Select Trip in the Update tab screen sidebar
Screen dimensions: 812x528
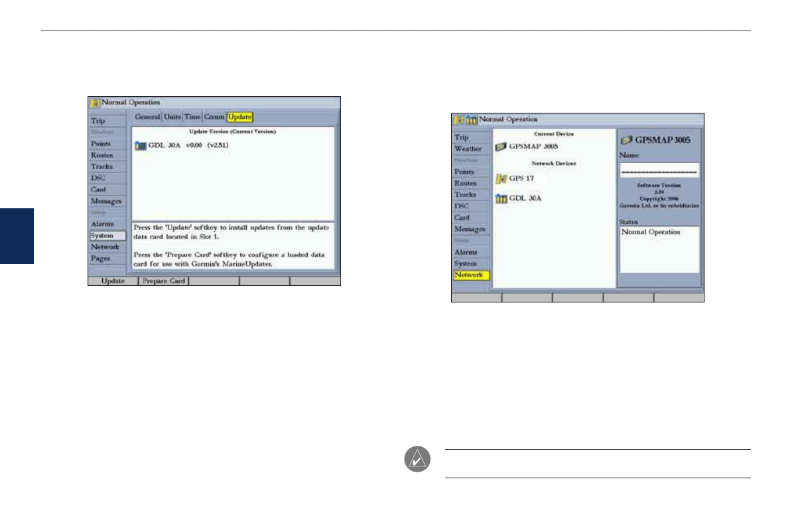107,121
